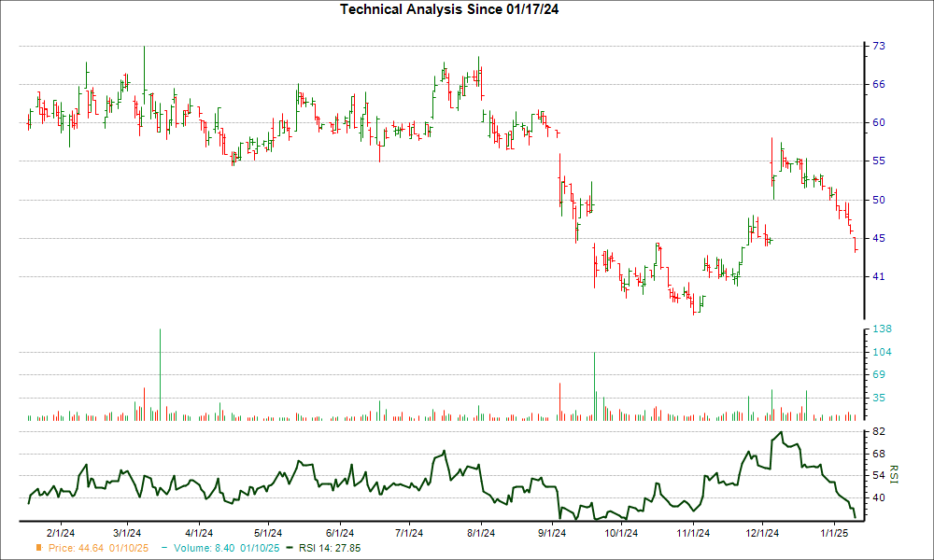
Task: Click the volume axis value 69
Action: pyautogui.click(x=879, y=374)
